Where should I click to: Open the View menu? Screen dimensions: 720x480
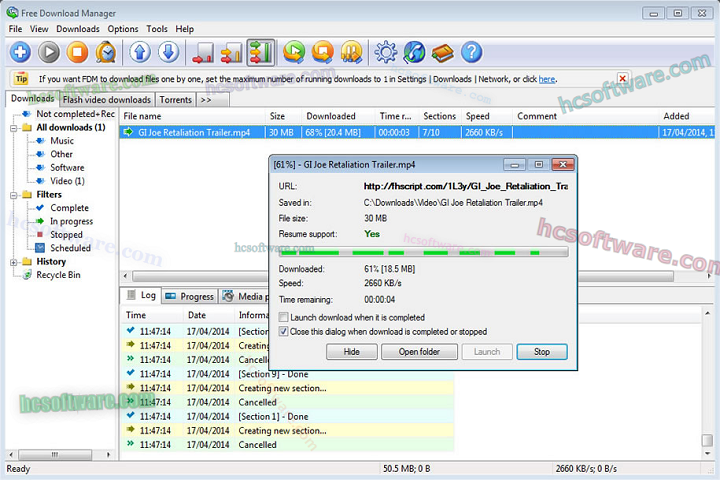point(39,29)
